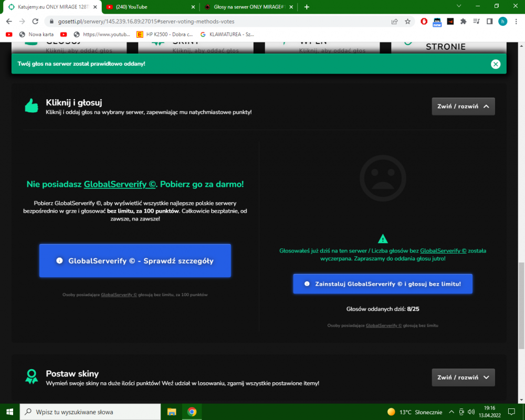Open GlobalServerify © link below Głosów oddanych dziś
Viewport: 525px width, 420px height.
coord(384,325)
